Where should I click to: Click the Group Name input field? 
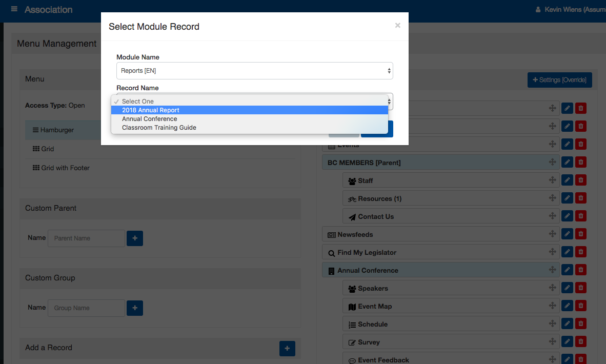point(86,308)
